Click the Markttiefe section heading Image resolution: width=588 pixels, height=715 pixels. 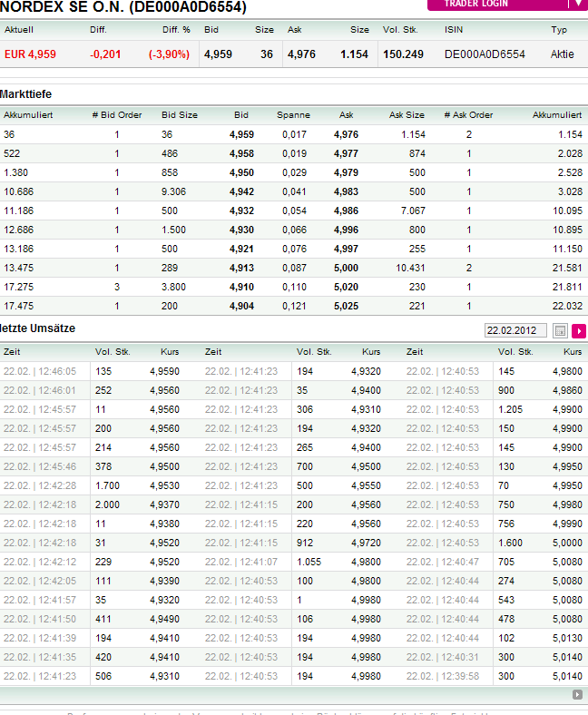point(25,94)
